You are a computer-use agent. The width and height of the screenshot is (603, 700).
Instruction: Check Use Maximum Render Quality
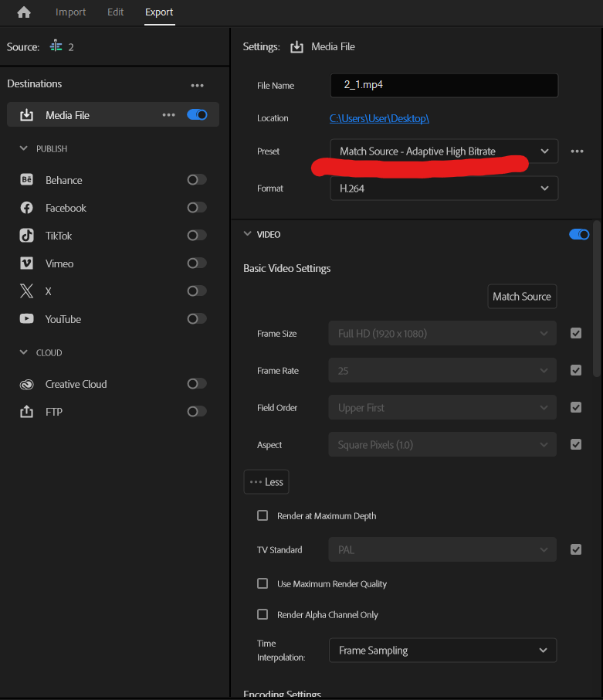[263, 583]
